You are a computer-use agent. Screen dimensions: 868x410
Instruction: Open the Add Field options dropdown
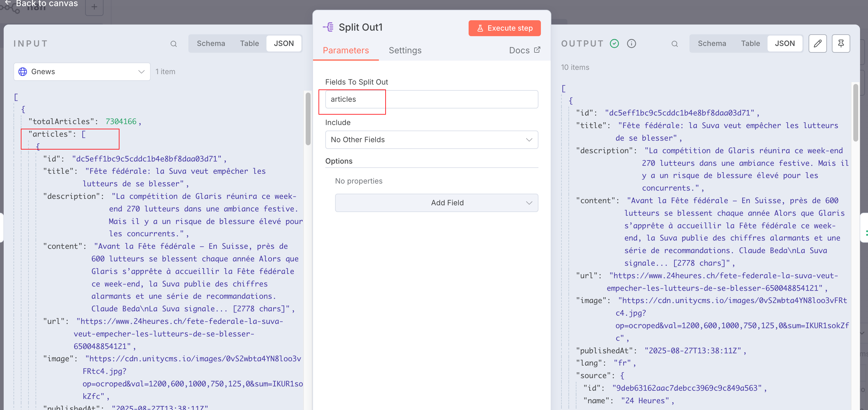[x=436, y=203]
